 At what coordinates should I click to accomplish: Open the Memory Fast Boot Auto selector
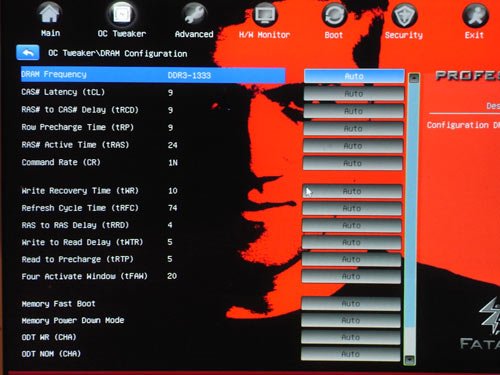[351, 304]
